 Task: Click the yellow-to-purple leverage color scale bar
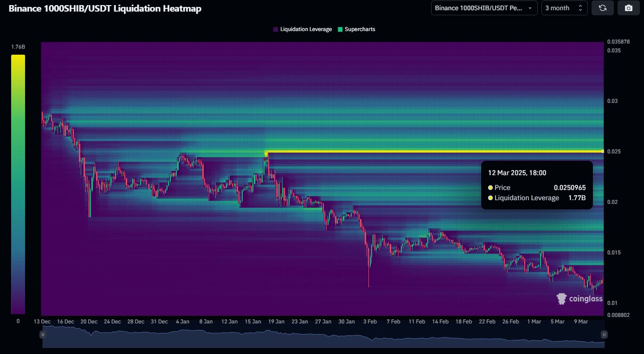(18, 184)
